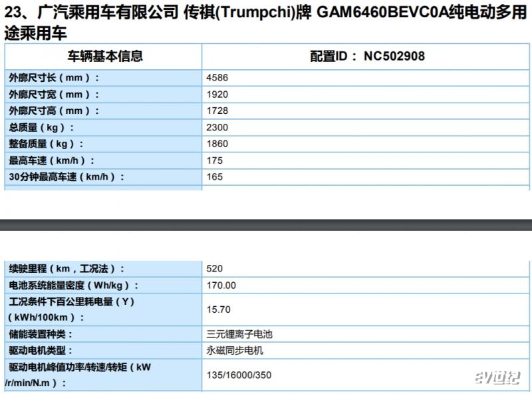Select the label '30分钟最高车速（km/h）'
This screenshot has height=394, width=532.
click(x=67, y=177)
